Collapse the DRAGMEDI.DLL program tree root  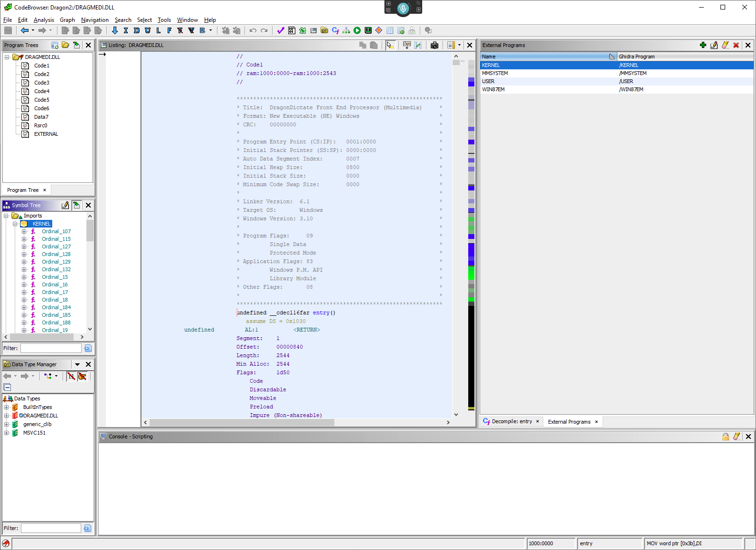coord(7,57)
